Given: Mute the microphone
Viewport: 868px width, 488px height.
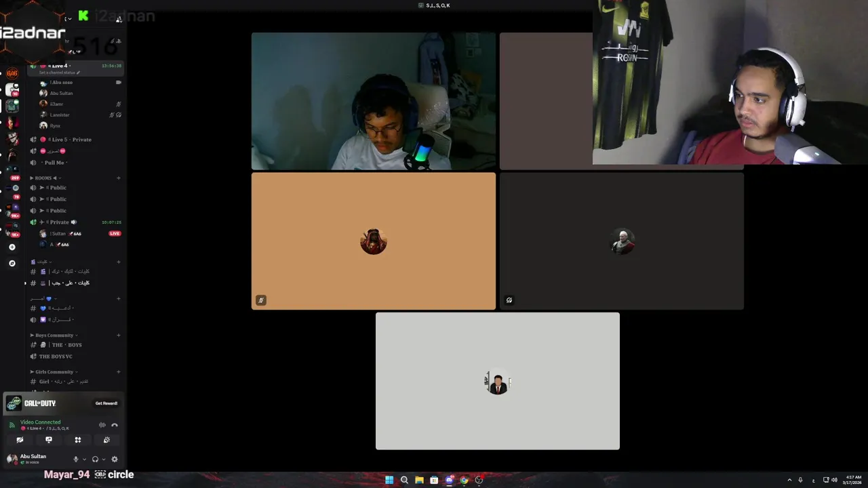Looking at the screenshot, I should [x=76, y=459].
